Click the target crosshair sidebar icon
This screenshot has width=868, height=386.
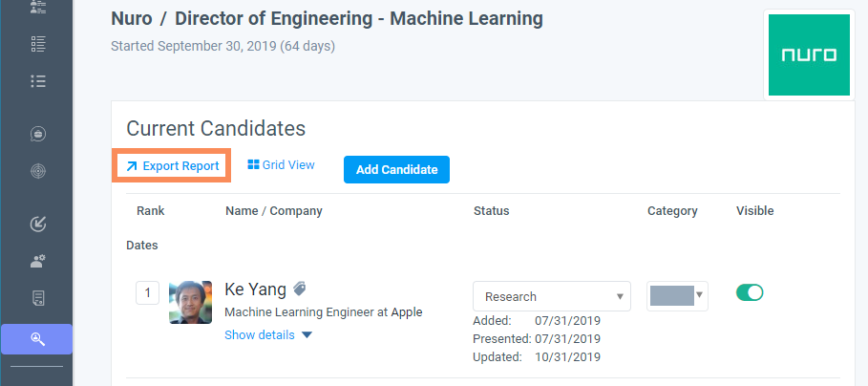pos(38,171)
